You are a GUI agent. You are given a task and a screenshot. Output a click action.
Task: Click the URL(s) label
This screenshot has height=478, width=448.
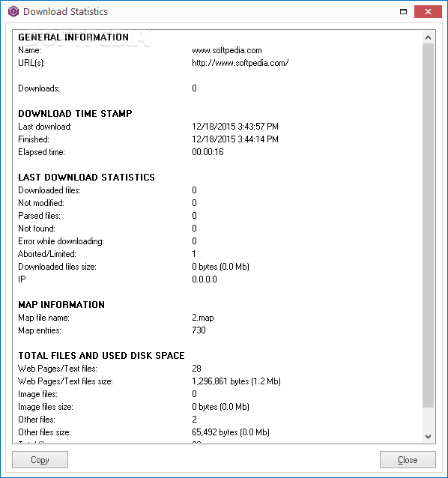[31, 63]
